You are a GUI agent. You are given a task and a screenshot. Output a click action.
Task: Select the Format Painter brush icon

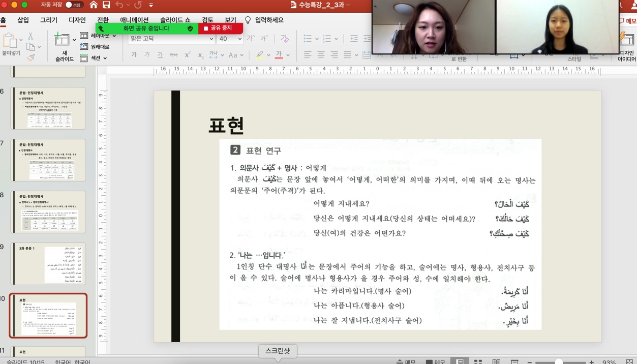click(x=31, y=58)
